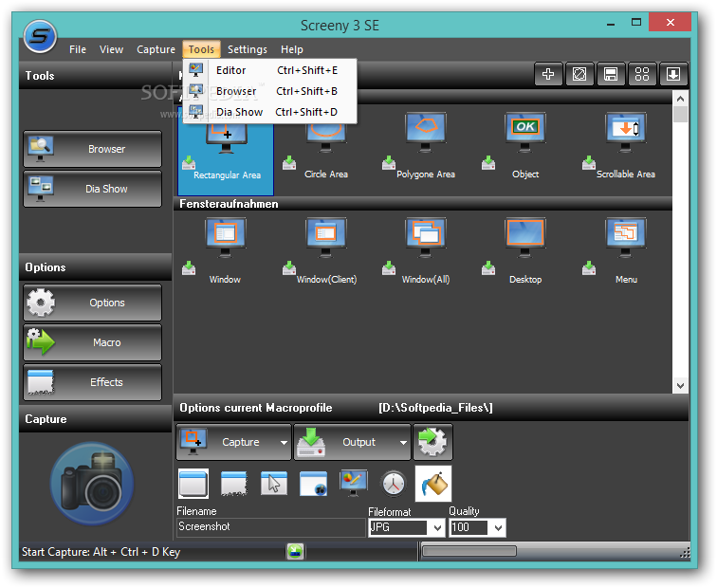Click the gear with green arrow macro icon

tap(433, 442)
